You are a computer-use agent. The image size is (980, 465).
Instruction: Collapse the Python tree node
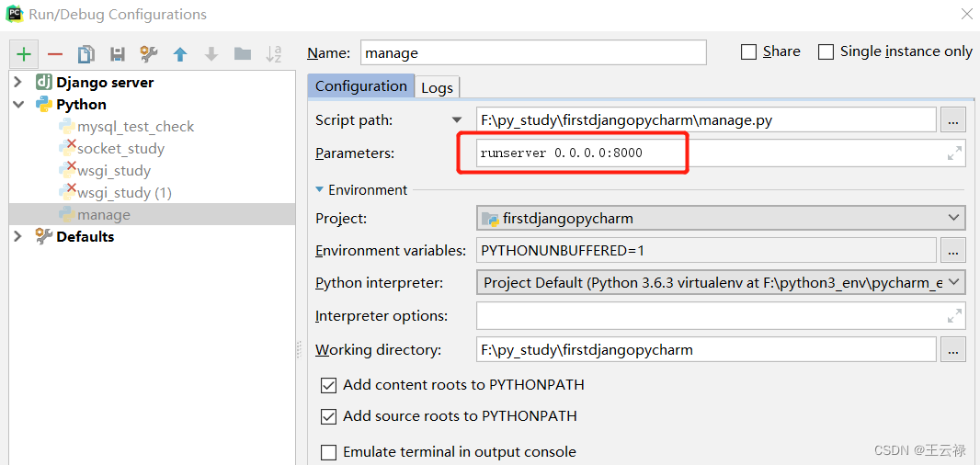(x=18, y=105)
